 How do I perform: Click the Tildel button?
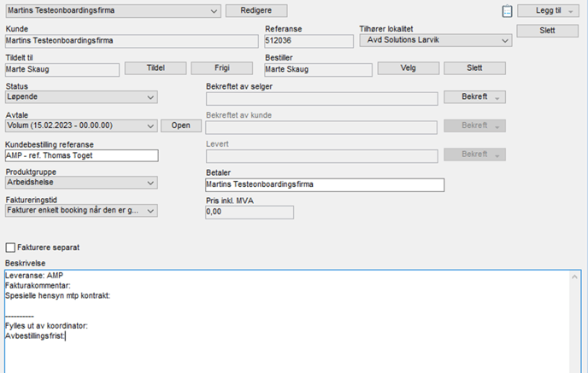pos(155,68)
